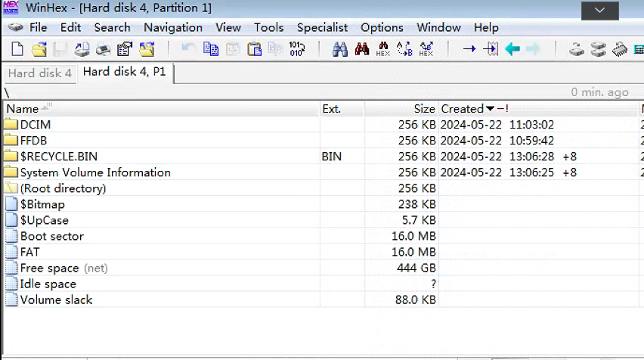Click the Open Folder icon
Viewport: 644px width, 360px height.
(x=147, y=49)
